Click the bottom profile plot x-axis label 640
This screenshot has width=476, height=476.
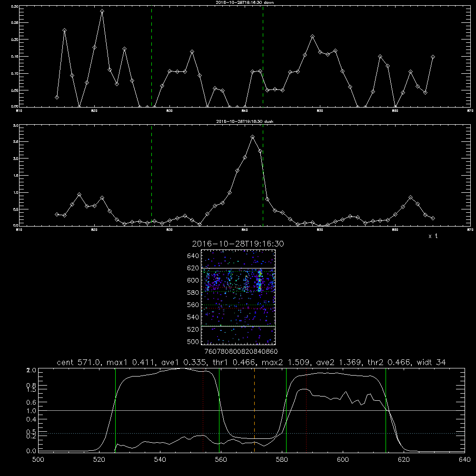465,460
